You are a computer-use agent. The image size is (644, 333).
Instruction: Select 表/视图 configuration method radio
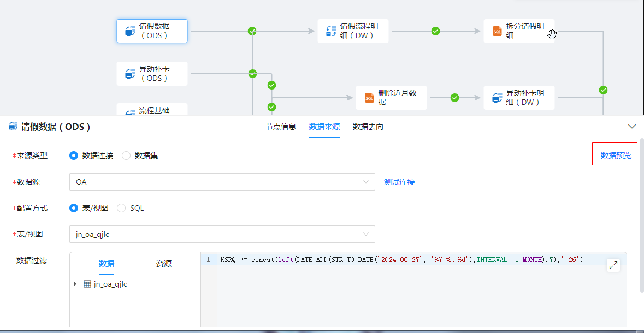74,208
